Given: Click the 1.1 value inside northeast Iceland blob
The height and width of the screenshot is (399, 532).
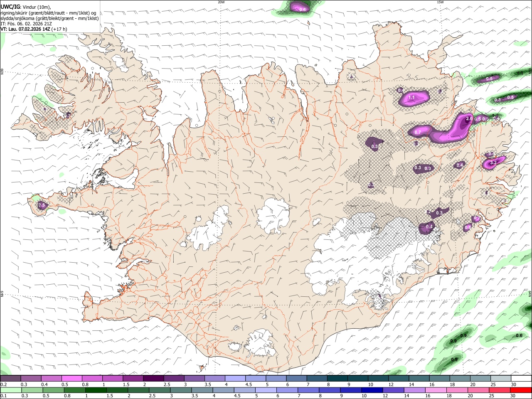Looking at the screenshot, I should point(412,98).
